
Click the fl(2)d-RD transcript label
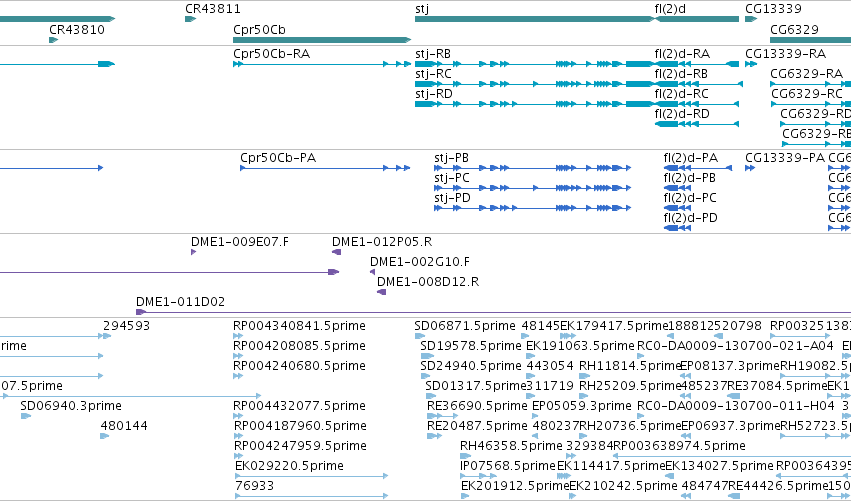point(682,114)
